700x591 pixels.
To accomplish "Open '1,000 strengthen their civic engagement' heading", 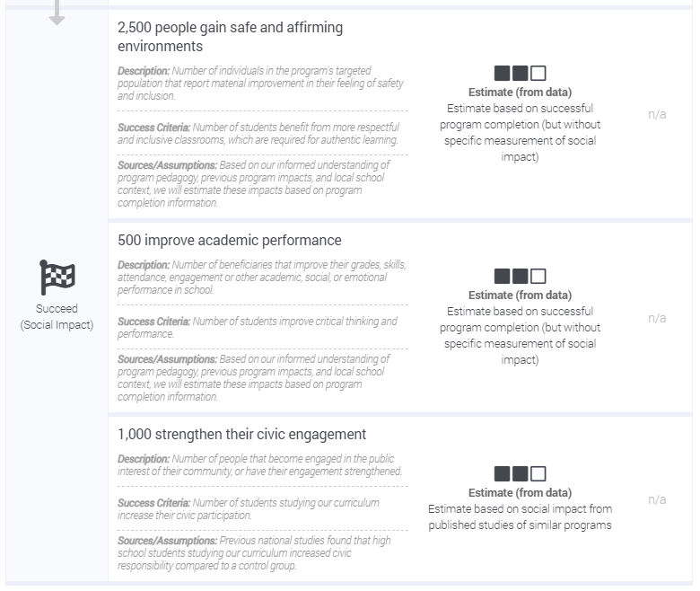I will coord(242,434).
